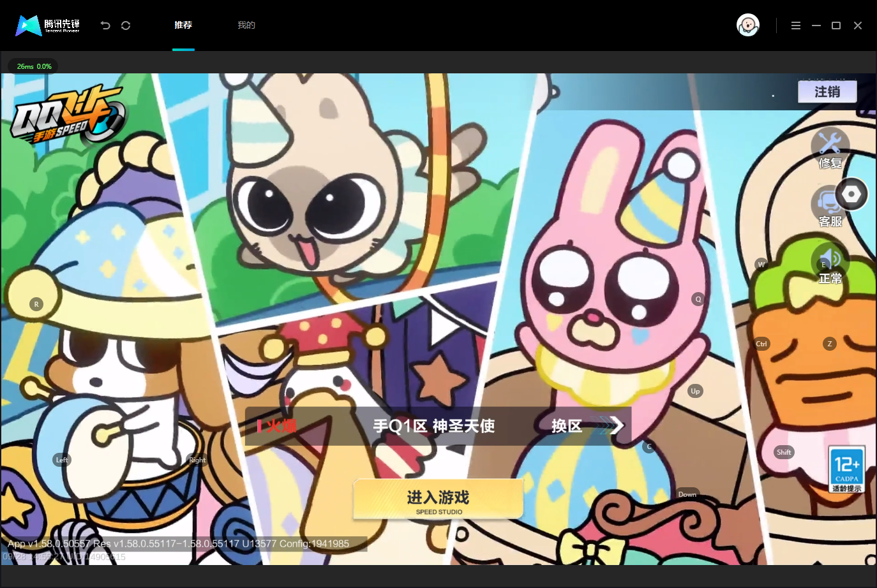
Task: Click the 火爆 server status label
Action: pyautogui.click(x=277, y=426)
